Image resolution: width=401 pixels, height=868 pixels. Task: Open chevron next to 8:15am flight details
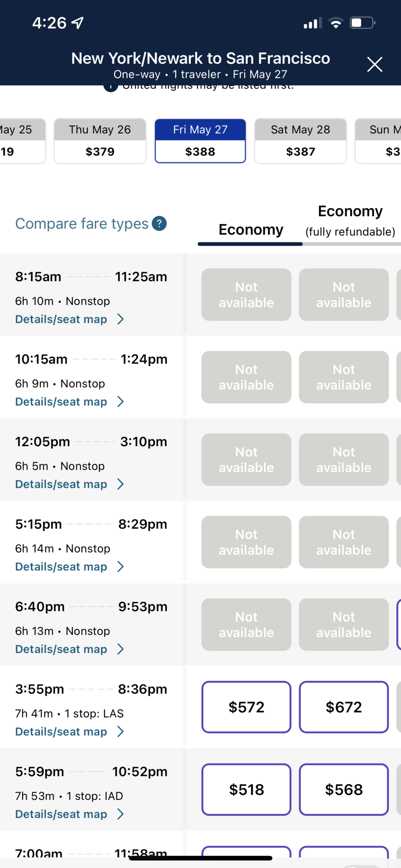coord(121,319)
